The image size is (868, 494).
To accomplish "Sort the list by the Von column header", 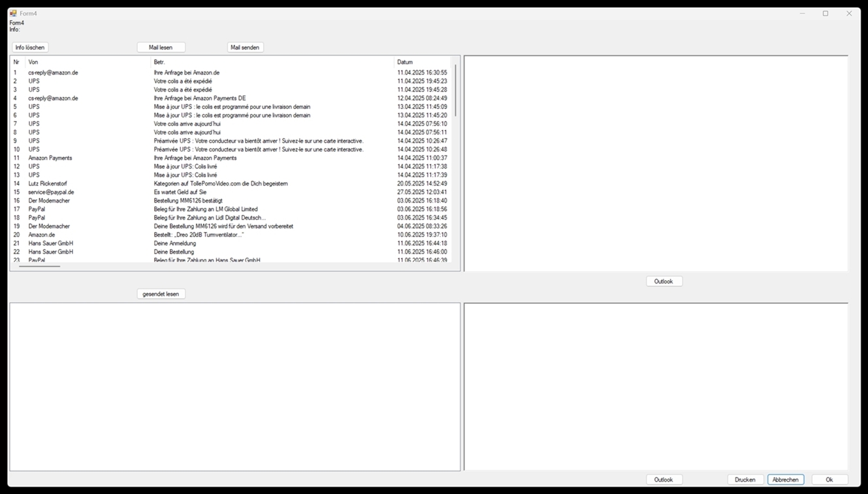I will (x=33, y=62).
